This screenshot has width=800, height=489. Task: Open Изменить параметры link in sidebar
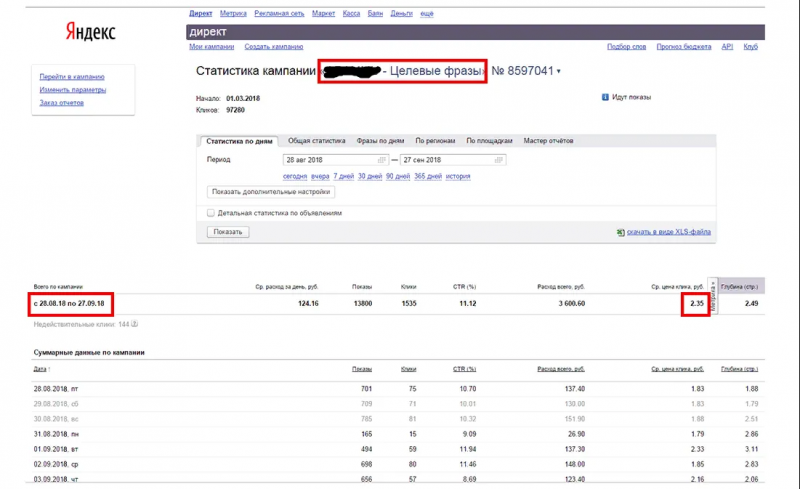(x=73, y=90)
